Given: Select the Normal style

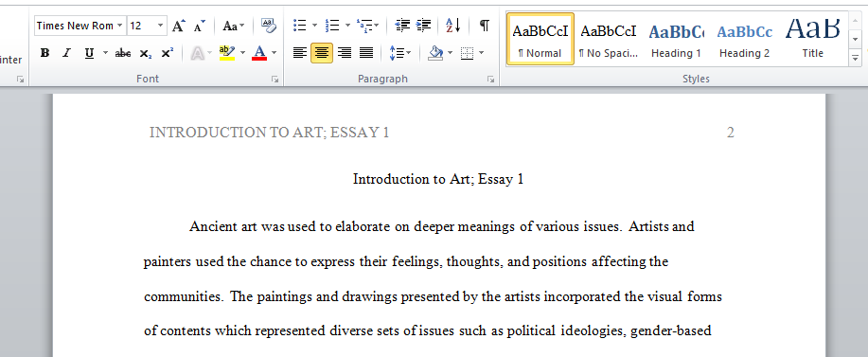Looking at the screenshot, I should (540, 39).
